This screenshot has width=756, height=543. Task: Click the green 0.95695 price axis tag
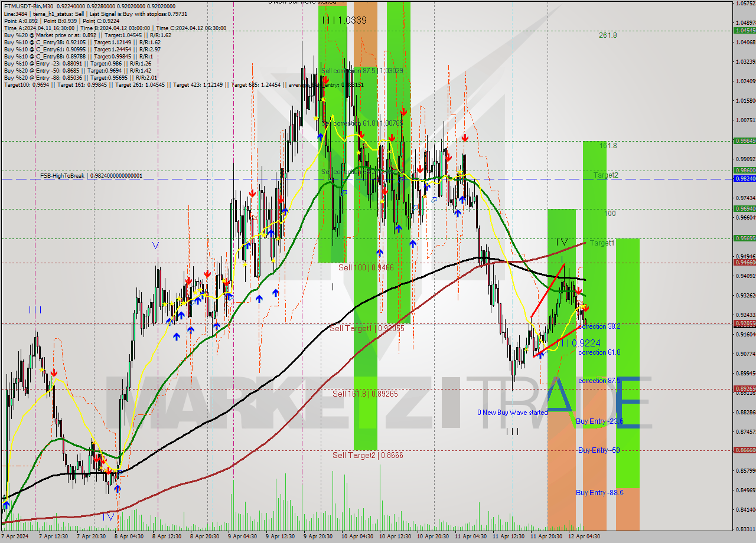tap(744, 238)
